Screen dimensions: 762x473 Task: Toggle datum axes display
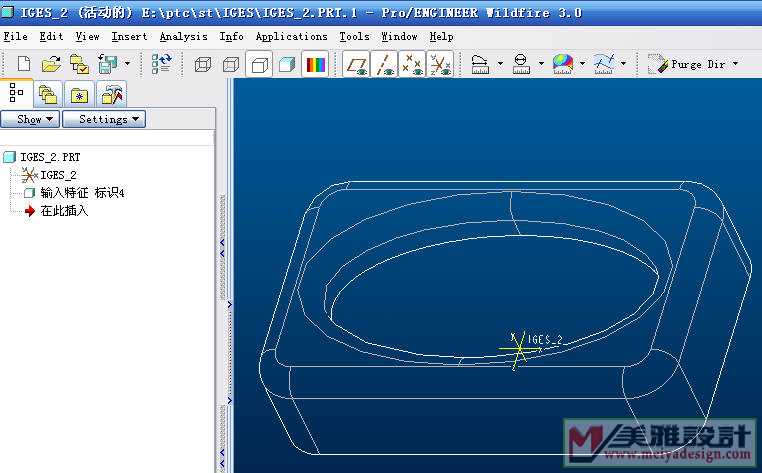[x=384, y=64]
